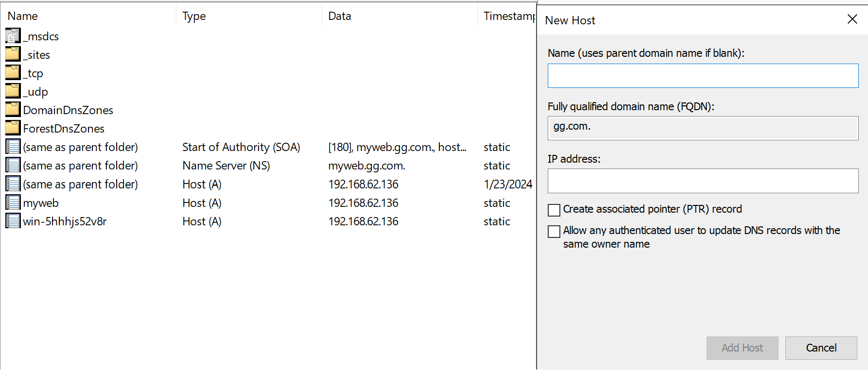Select the _tcp folder name
Image resolution: width=868 pixels, height=370 pixels.
point(33,73)
